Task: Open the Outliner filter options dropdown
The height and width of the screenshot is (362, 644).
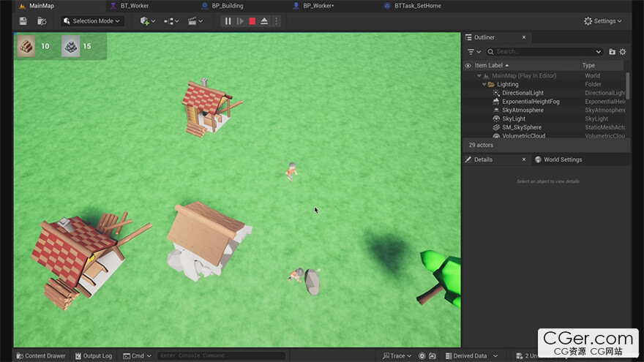Action: (473, 52)
